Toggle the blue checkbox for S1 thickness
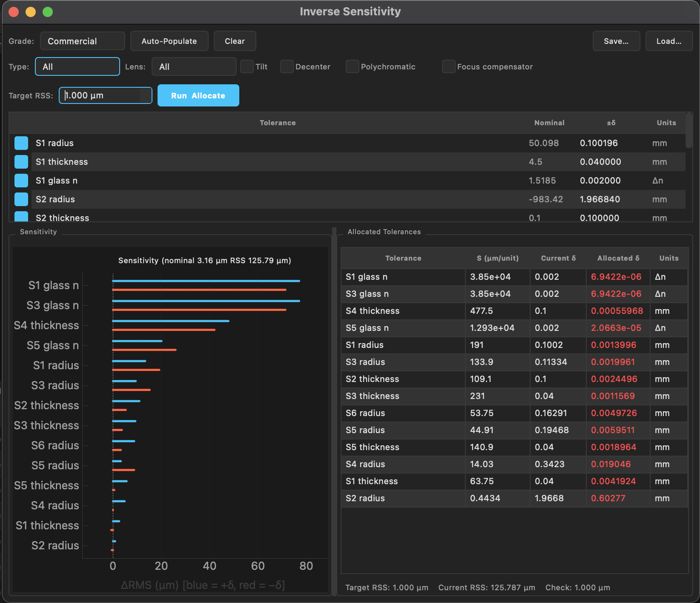 point(21,162)
